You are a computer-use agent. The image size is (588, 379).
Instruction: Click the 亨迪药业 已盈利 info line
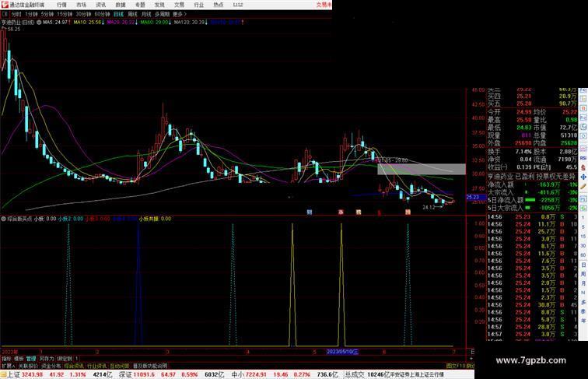[532, 177]
